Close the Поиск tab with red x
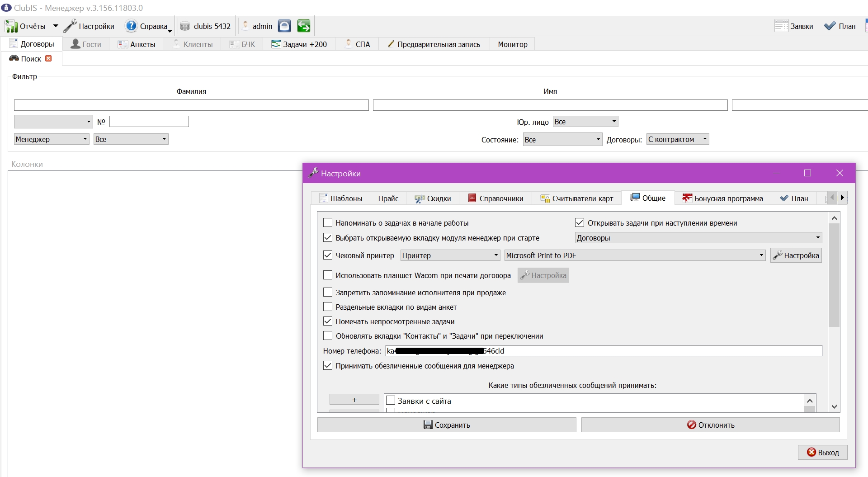868x477 pixels. pyautogui.click(x=48, y=58)
